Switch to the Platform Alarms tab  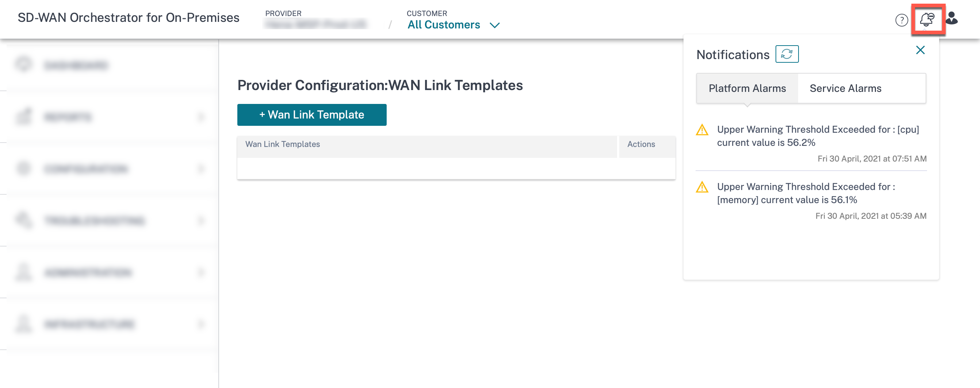point(747,88)
